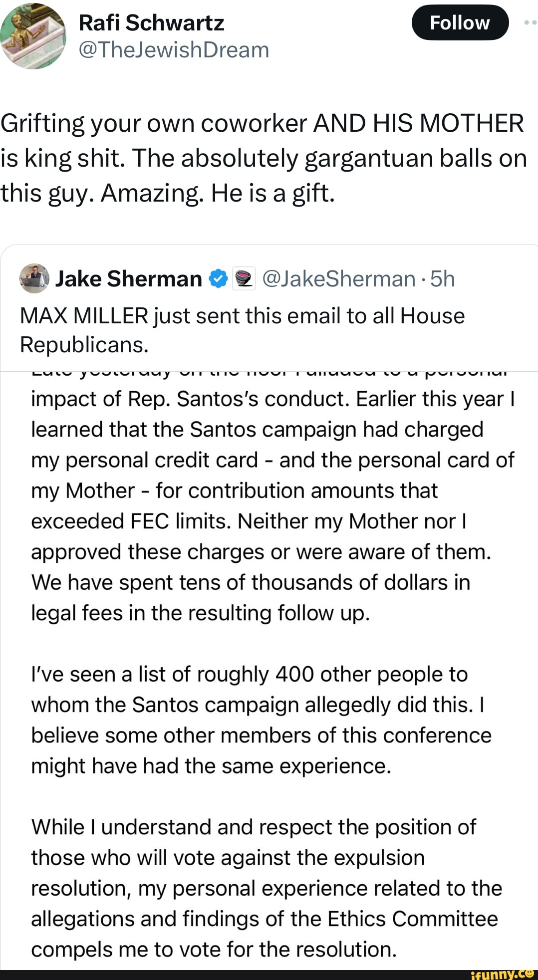The image size is (538, 980).
Task: Click the capitalized 'AND HIS MOTHER' phrase
Action: pos(418,123)
